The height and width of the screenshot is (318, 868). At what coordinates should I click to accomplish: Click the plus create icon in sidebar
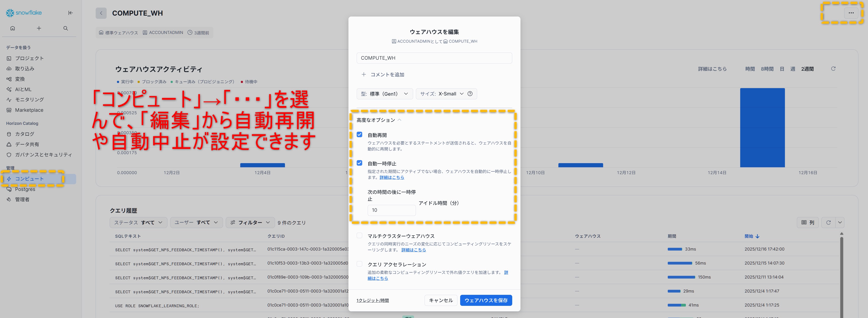point(39,28)
